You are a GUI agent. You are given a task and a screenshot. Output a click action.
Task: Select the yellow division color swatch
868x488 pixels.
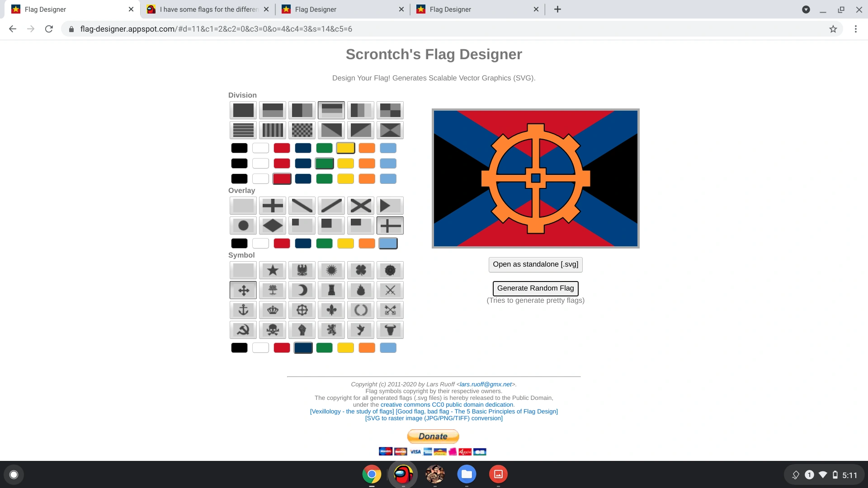pyautogui.click(x=345, y=148)
